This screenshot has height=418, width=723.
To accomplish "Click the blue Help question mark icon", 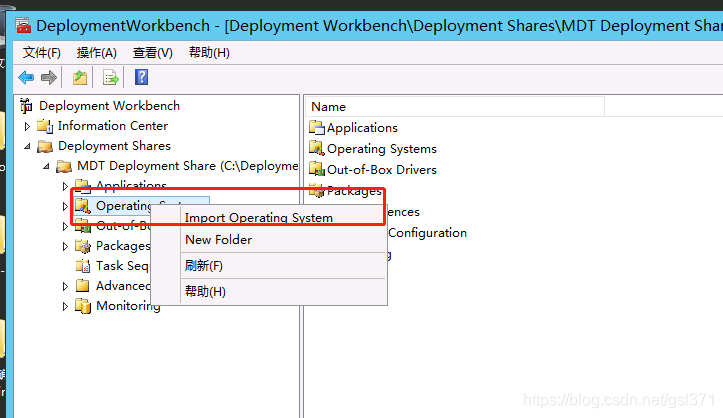I will [142, 77].
